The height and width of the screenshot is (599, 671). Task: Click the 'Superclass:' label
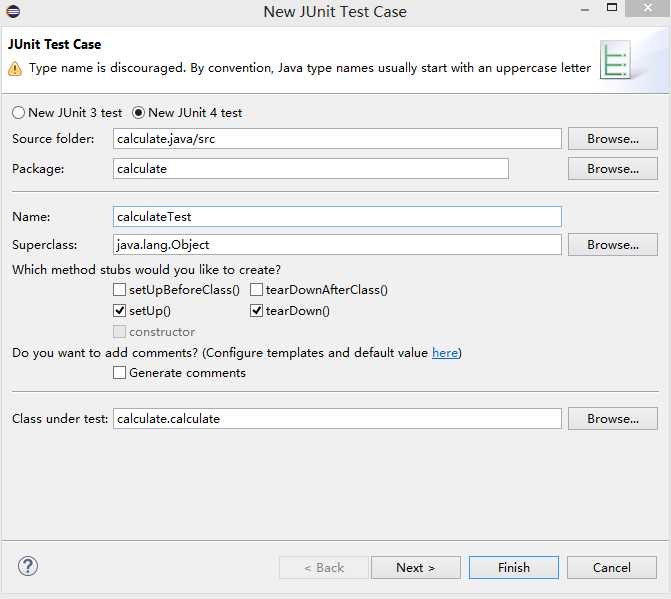tap(45, 245)
